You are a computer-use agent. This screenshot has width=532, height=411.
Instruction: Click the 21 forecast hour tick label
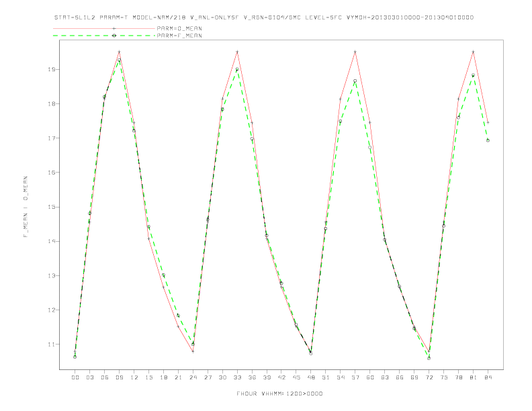(178, 377)
